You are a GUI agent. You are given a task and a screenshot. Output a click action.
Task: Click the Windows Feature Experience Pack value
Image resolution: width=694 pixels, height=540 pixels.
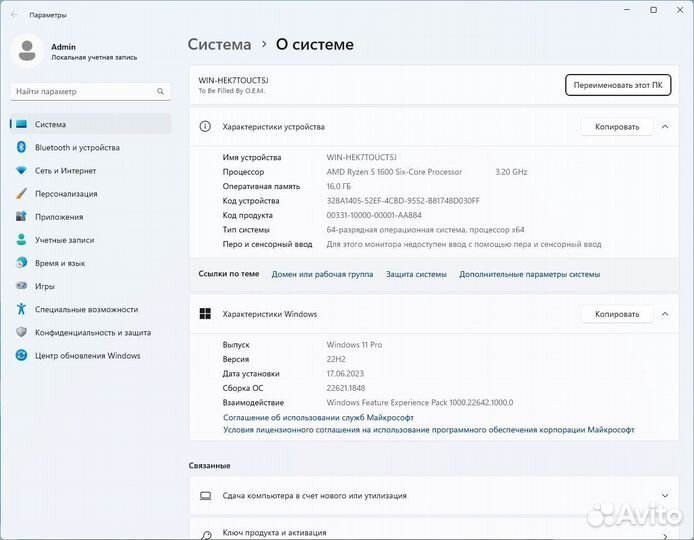pyautogui.click(x=420, y=402)
